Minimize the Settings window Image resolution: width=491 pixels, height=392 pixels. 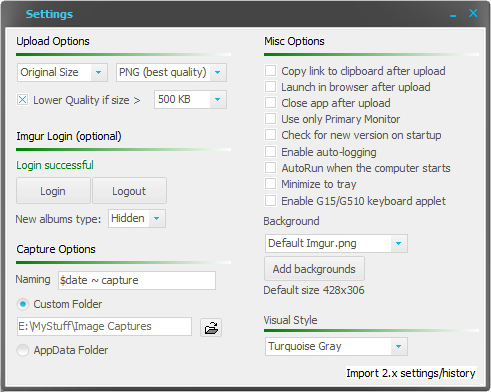tap(453, 15)
